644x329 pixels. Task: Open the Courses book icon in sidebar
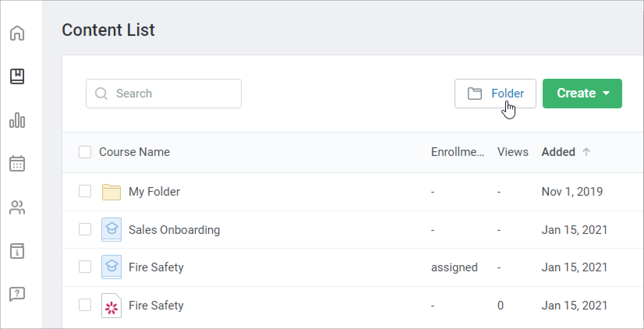coord(17,76)
